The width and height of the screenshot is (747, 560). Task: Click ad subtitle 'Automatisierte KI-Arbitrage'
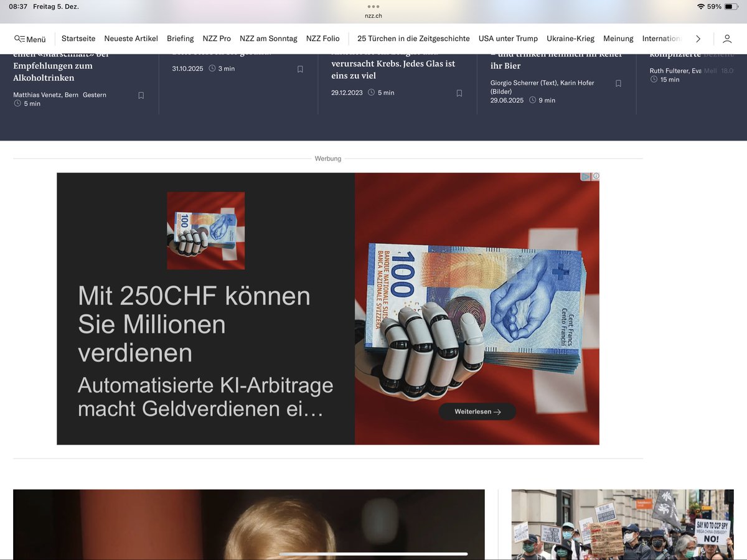click(205, 397)
